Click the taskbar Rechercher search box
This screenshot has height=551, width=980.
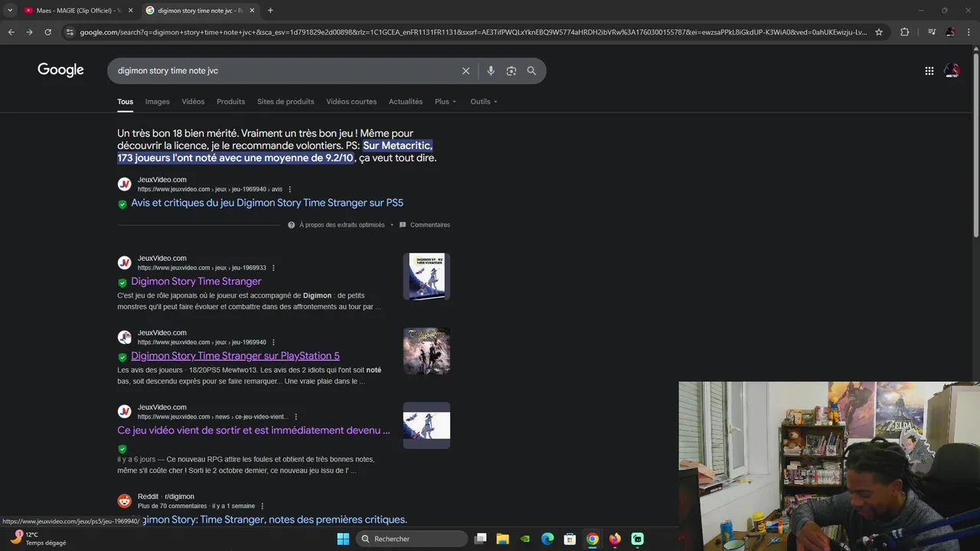click(x=412, y=539)
